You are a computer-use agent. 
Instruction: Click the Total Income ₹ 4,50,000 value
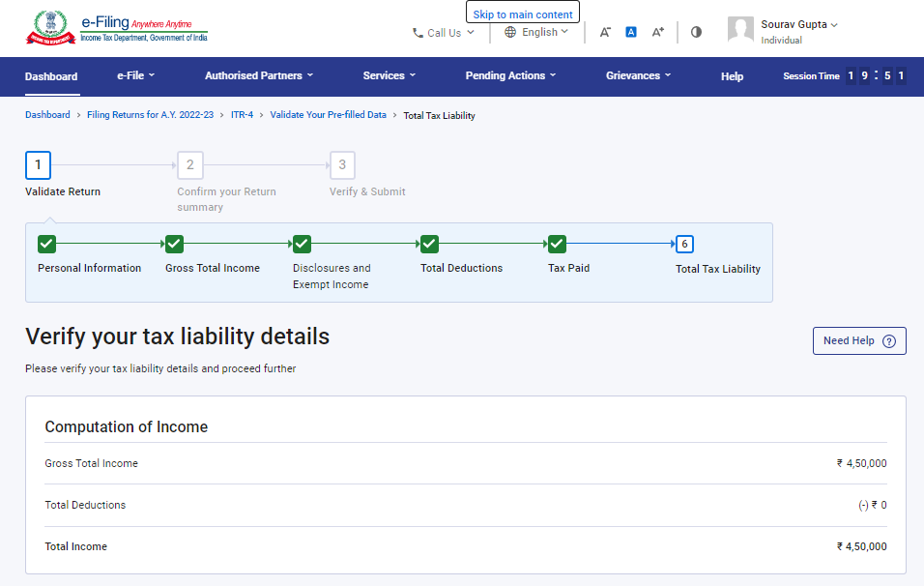(861, 546)
